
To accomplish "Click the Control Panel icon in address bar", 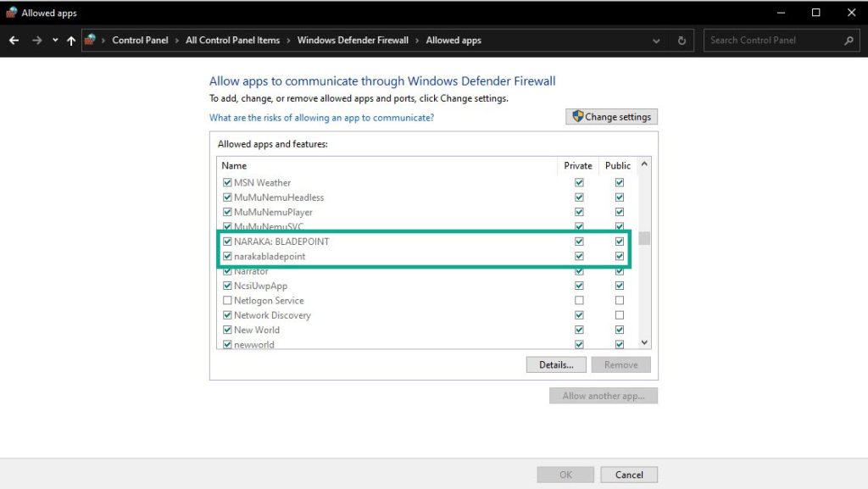I will (x=90, y=40).
